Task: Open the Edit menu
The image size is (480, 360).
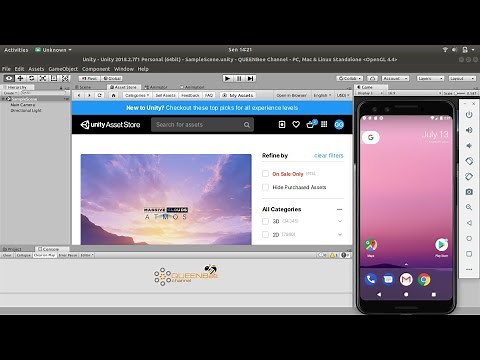Action: (19, 69)
